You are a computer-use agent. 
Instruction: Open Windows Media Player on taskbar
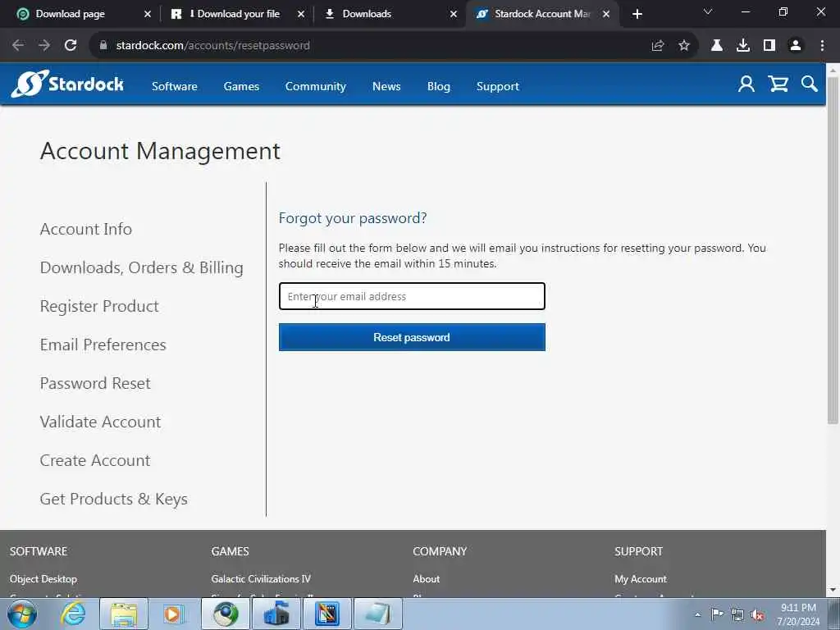pos(174,614)
